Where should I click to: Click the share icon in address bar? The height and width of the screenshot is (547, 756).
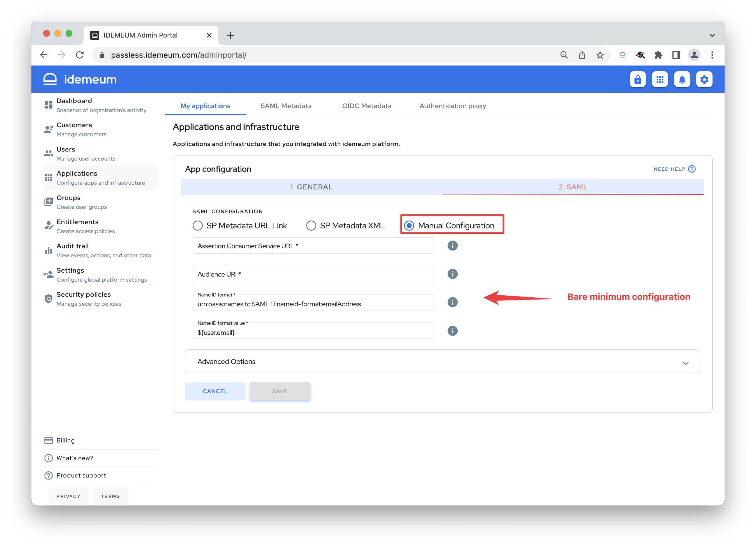tap(582, 55)
